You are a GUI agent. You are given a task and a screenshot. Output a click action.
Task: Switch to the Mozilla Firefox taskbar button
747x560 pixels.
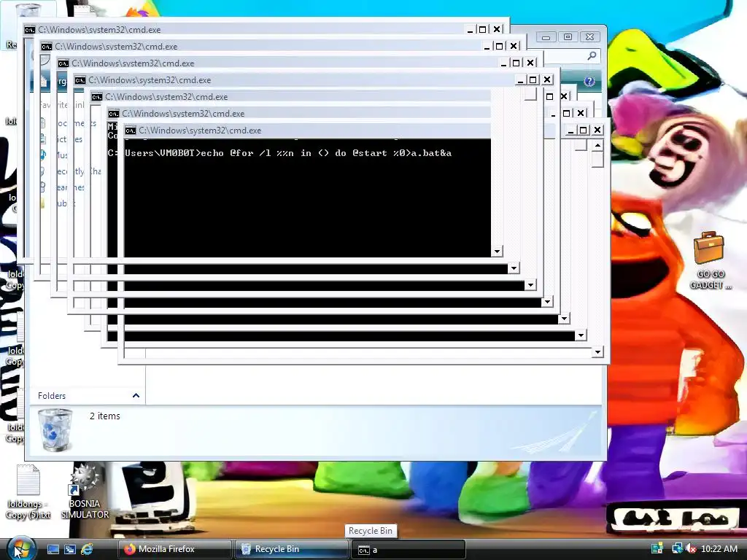coord(175,549)
